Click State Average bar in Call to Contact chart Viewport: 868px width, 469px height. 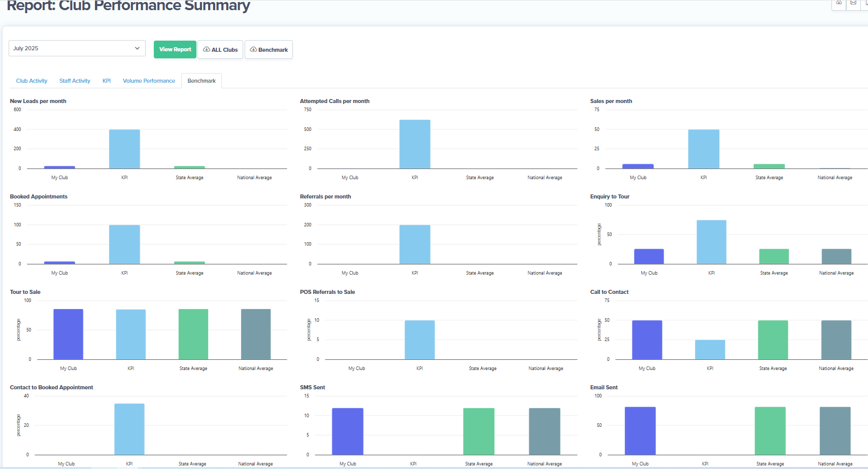[x=773, y=340]
